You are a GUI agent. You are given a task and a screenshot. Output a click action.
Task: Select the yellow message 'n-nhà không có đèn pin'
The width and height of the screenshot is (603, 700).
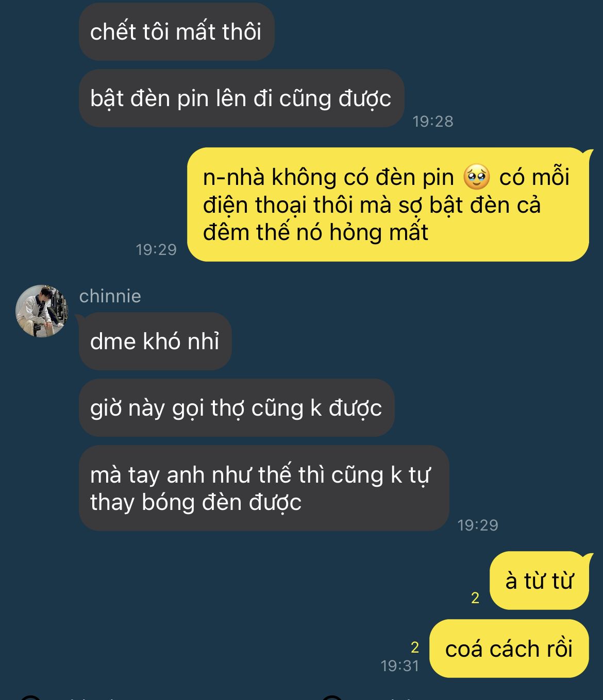(x=388, y=204)
